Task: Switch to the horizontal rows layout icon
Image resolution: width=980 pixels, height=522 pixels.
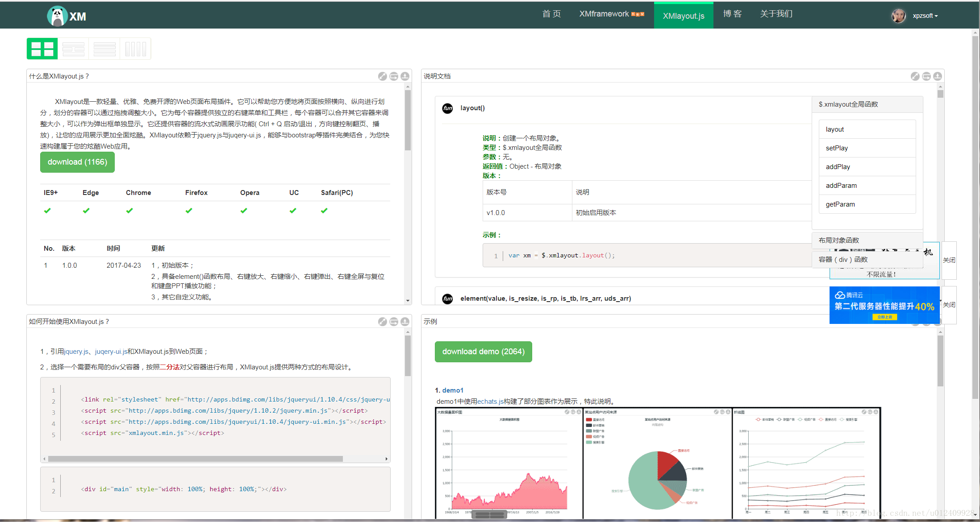Action: pos(104,49)
